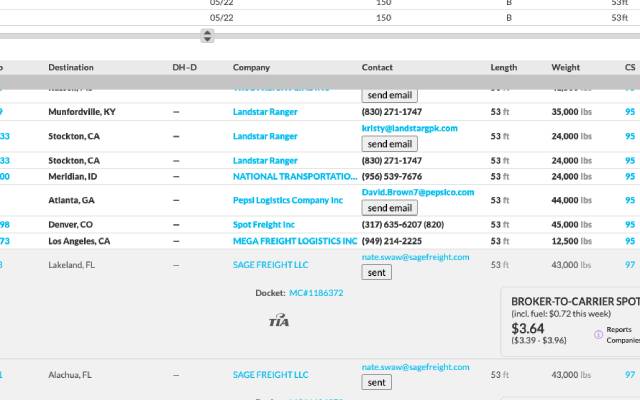Open credit score 95 in Munfordville row
Image resolution: width=640 pixels, height=400 pixels.
click(x=630, y=112)
